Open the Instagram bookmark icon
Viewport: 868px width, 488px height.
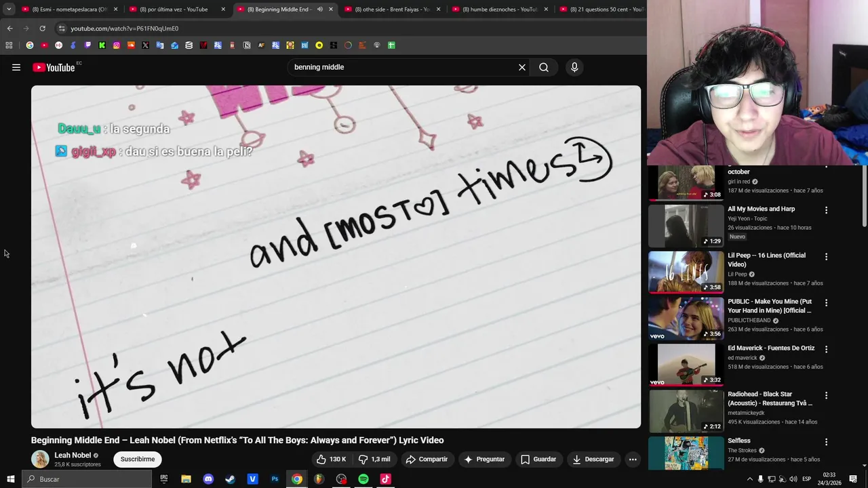[x=117, y=45]
